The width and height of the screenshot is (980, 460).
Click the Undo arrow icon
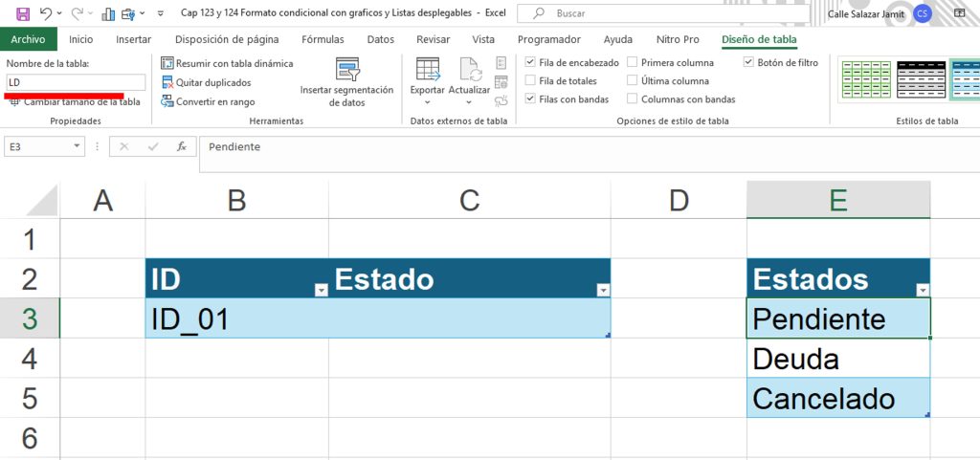tap(45, 13)
